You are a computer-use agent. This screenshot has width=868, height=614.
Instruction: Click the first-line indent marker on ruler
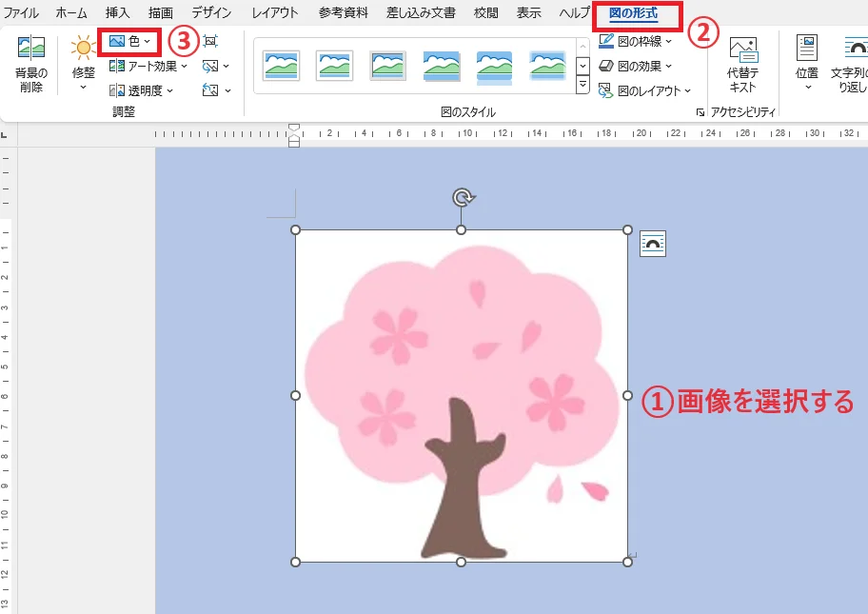tap(294, 128)
